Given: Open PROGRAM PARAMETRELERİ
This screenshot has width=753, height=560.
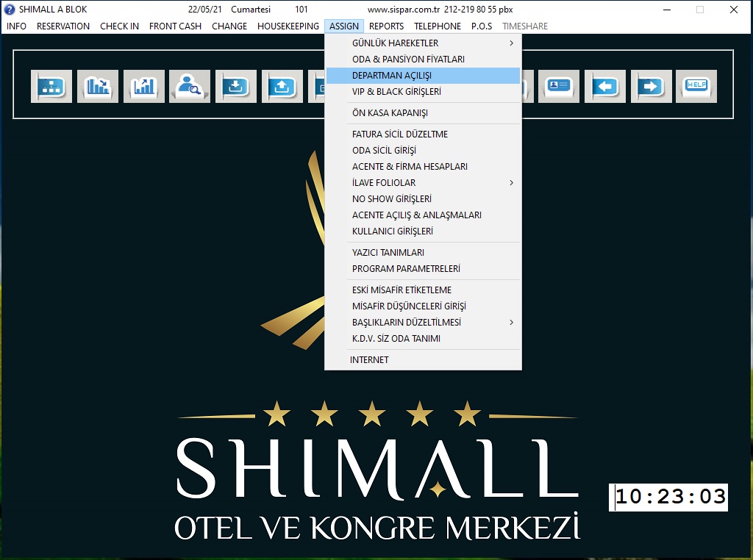Looking at the screenshot, I should (x=423, y=269).
